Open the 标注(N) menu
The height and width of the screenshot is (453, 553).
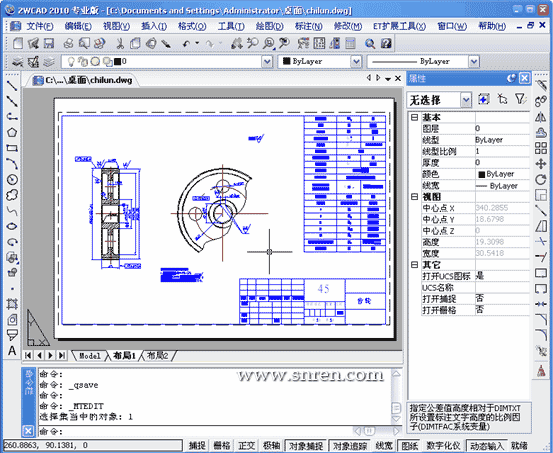308,26
